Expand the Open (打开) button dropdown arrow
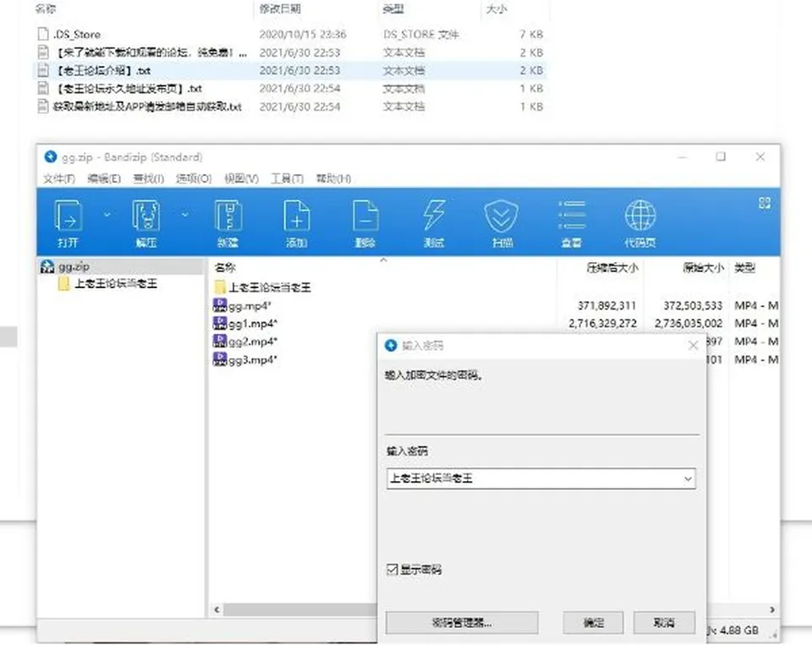Image resolution: width=812 pixels, height=645 pixels. [x=107, y=214]
